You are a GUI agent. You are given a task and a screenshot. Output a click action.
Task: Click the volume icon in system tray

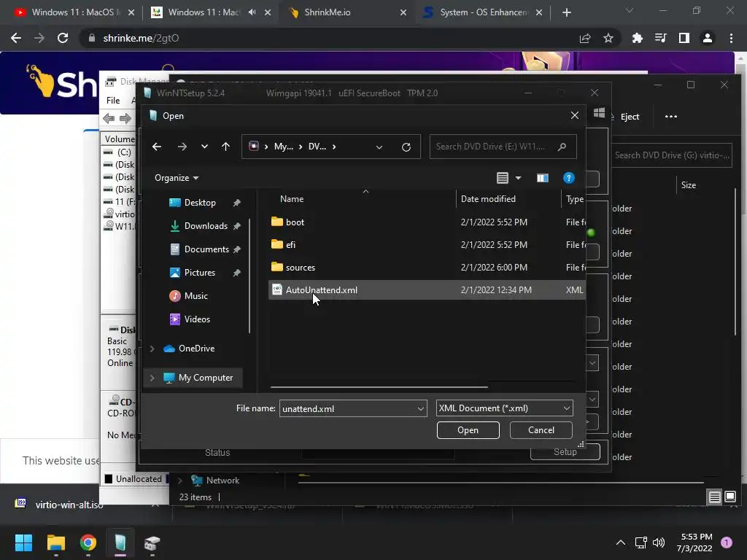click(x=659, y=542)
